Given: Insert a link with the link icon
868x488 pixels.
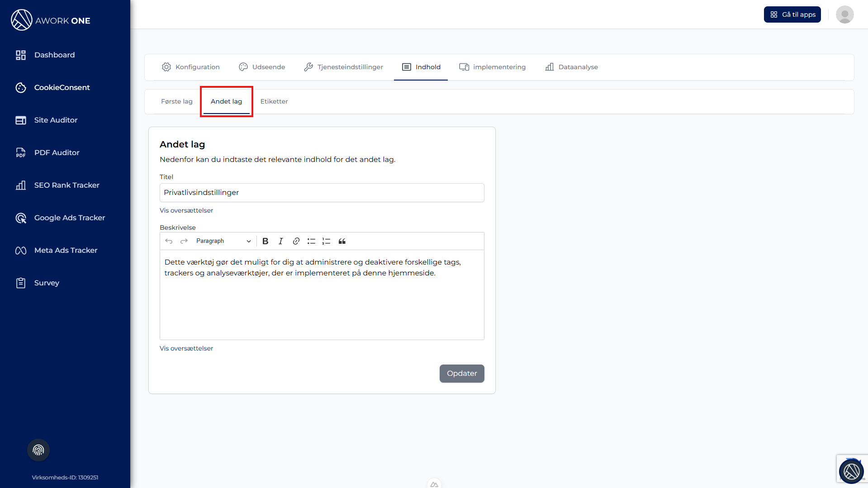Looking at the screenshot, I should [x=296, y=241].
